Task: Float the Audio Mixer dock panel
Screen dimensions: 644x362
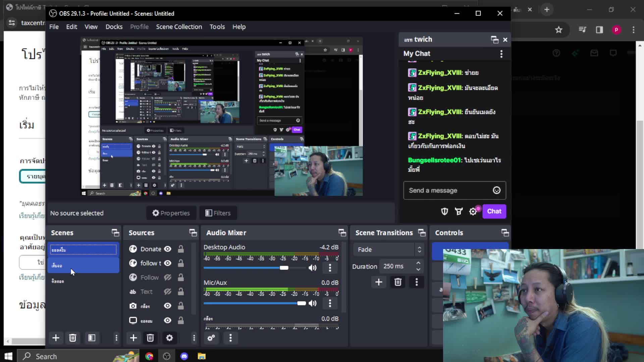Action: coord(342,233)
